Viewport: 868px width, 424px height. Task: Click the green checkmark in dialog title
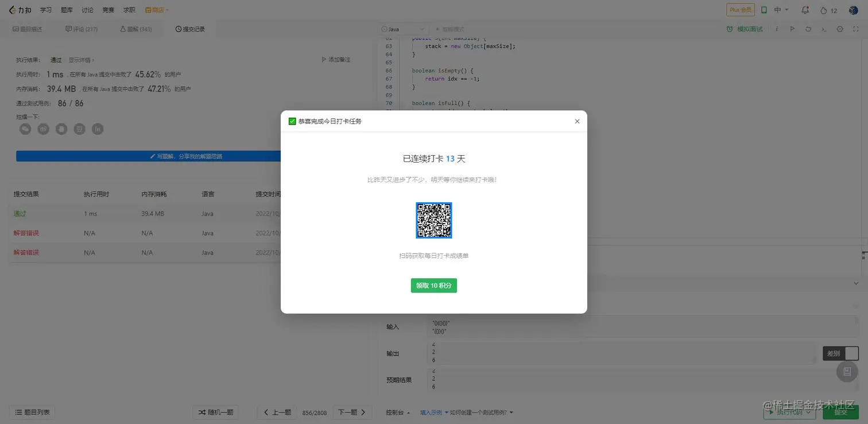(292, 121)
